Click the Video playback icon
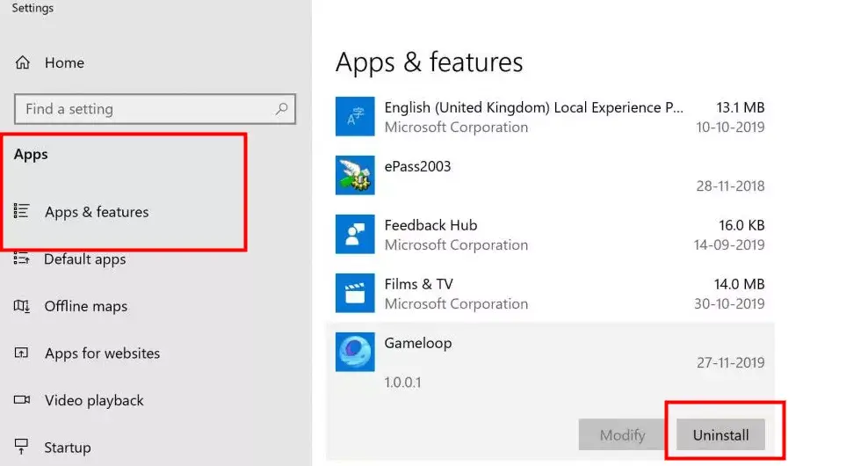 coord(22,400)
